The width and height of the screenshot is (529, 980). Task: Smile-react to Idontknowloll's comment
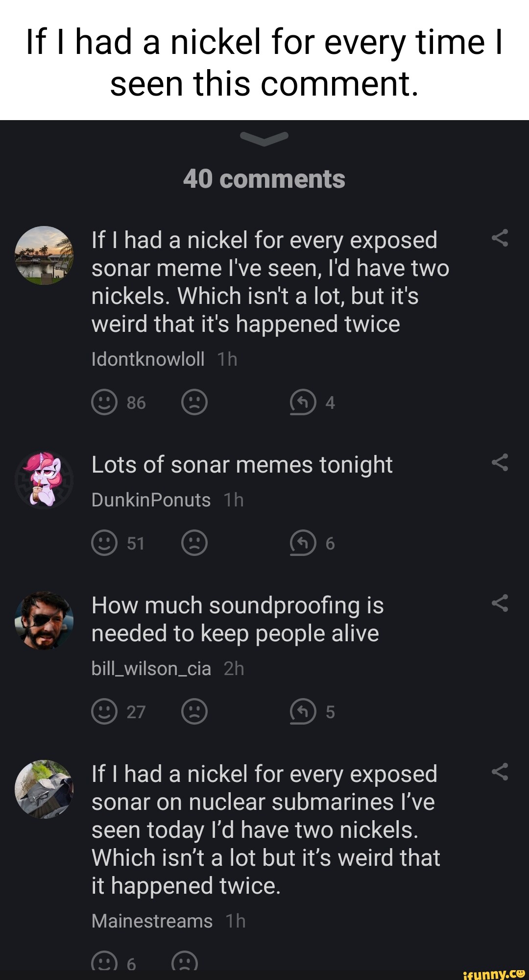click(x=104, y=402)
